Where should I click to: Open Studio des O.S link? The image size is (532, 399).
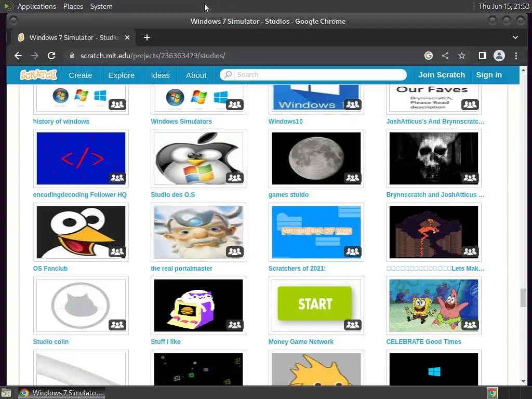tap(172, 195)
